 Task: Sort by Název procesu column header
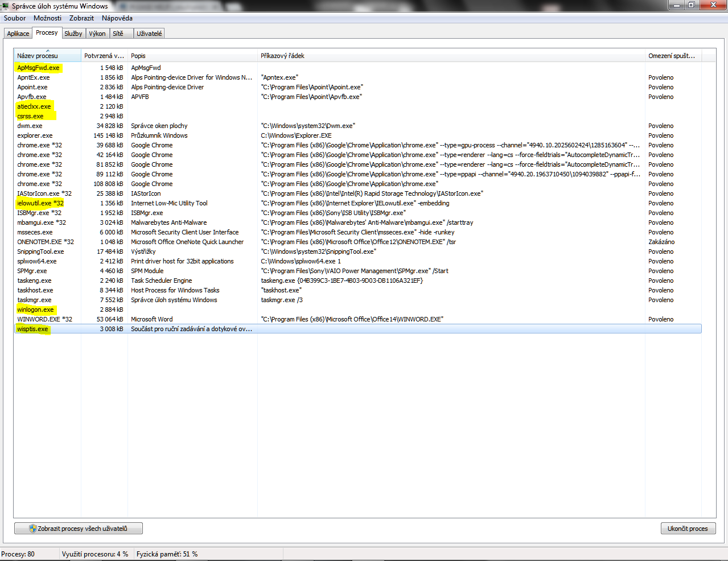click(x=48, y=56)
